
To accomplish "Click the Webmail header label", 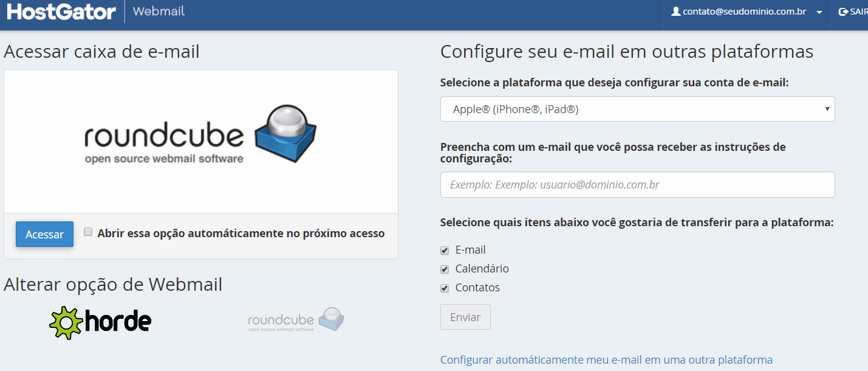I will coord(159,11).
